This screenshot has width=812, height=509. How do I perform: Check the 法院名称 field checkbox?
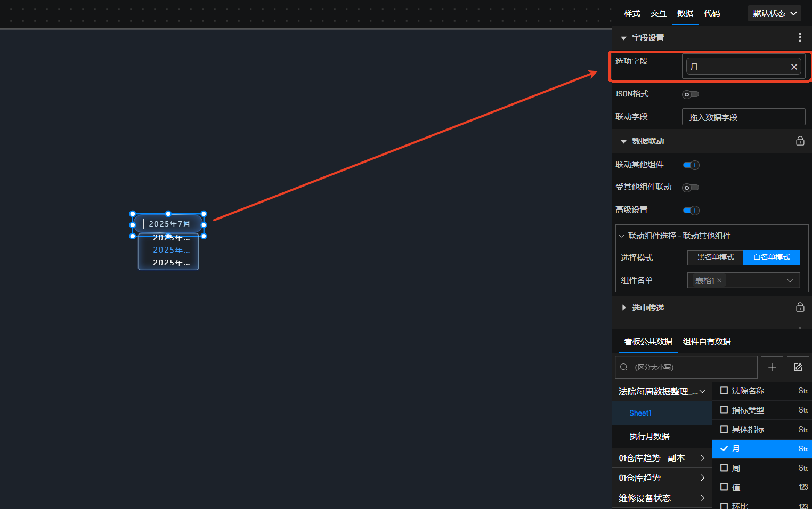tap(724, 391)
